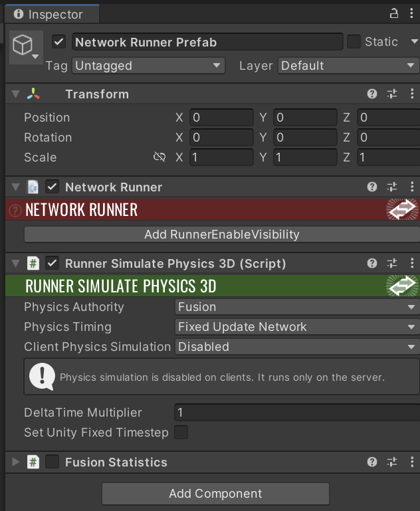Toggle constrained proportions link on Scale

[x=159, y=157]
